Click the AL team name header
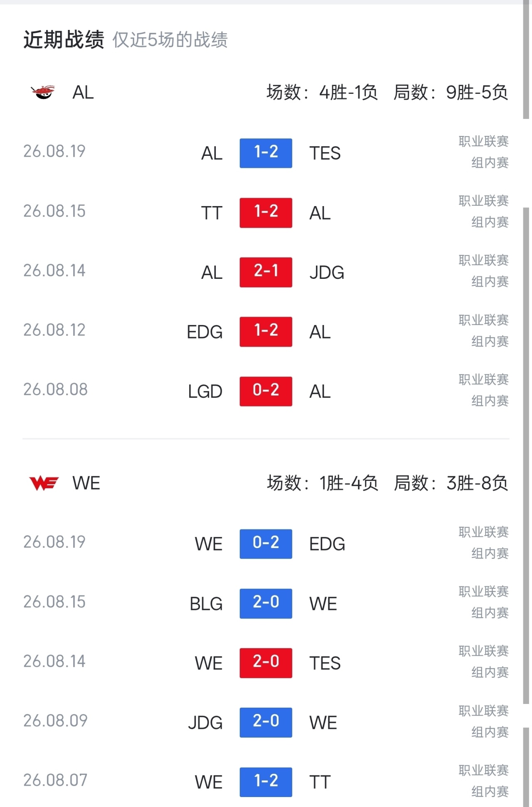Screen dimensions: 532x807 click(83, 92)
